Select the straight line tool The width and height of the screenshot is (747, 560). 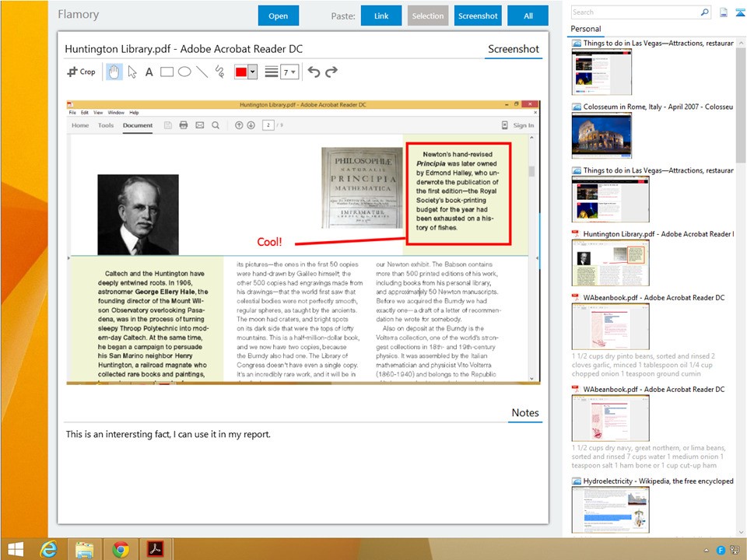tap(202, 72)
